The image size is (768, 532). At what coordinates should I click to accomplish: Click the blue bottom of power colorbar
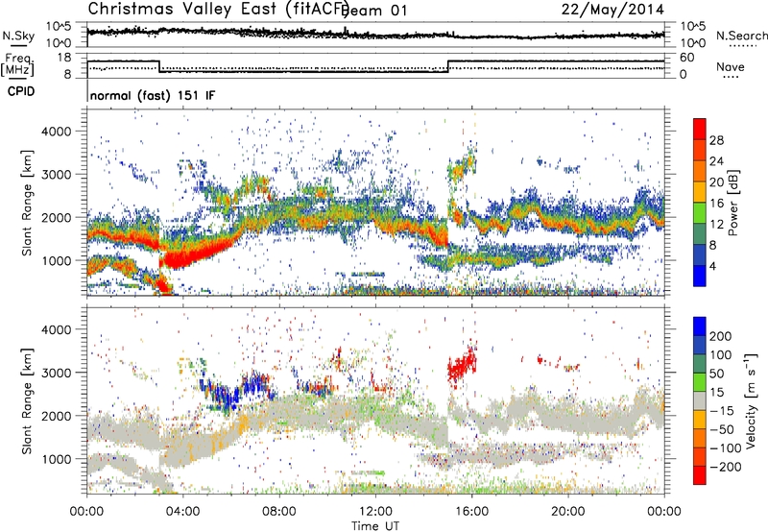(x=700, y=276)
